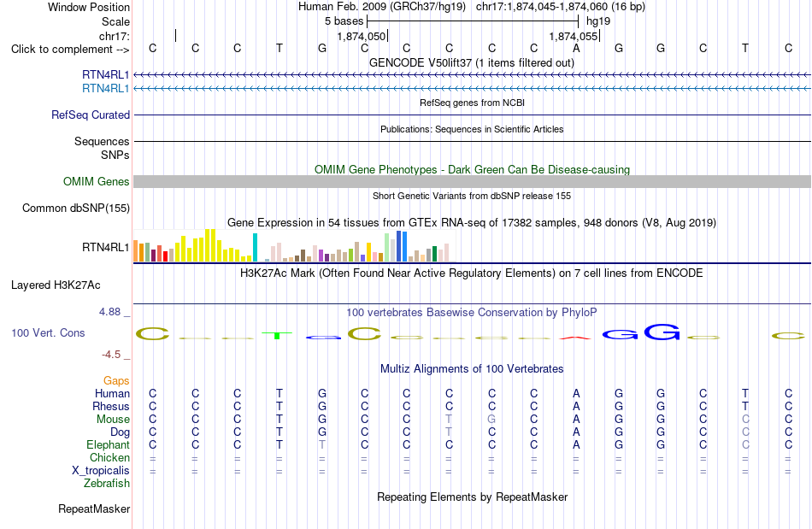Click the gray G mismatch in the Mouse row
The image size is (812, 529).
click(491, 419)
